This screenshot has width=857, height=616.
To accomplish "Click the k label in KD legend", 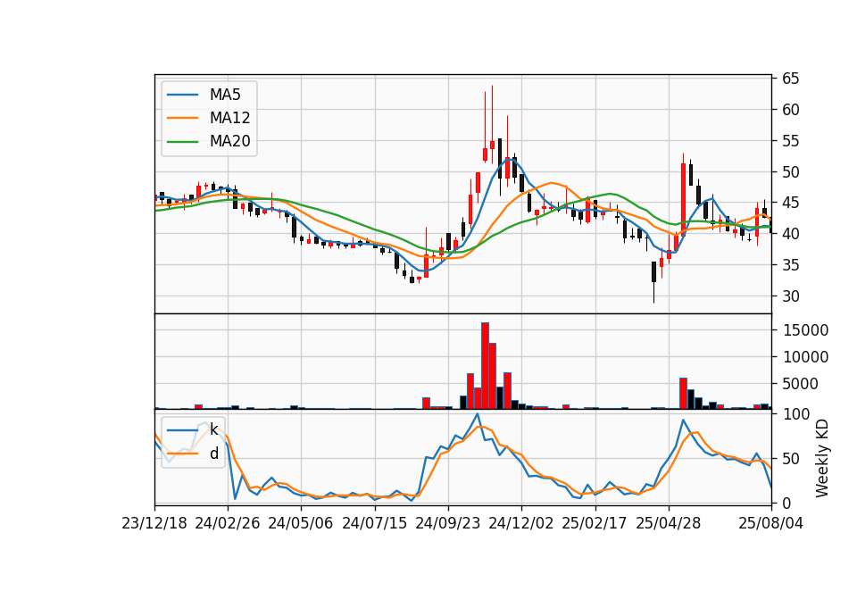I will [x=213, y=429].
